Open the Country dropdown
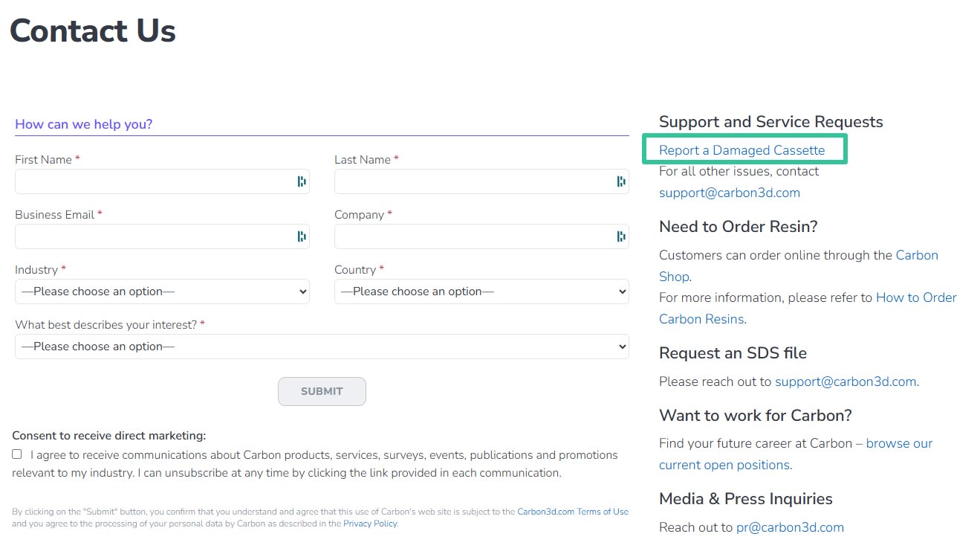 tap(481, 292)
